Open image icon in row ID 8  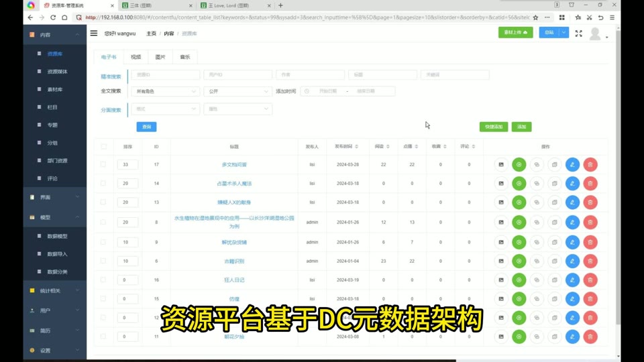tap(501, 222)
